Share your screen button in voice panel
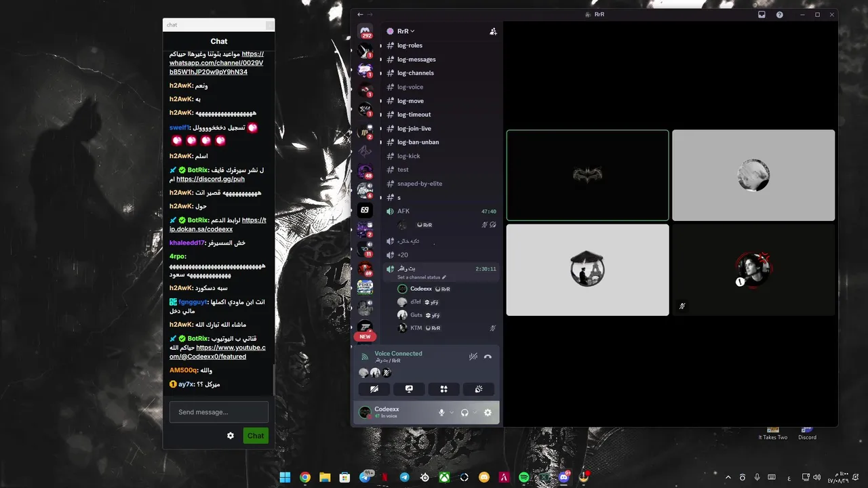This screenshot has height=488, width=868. pos(409,389)
